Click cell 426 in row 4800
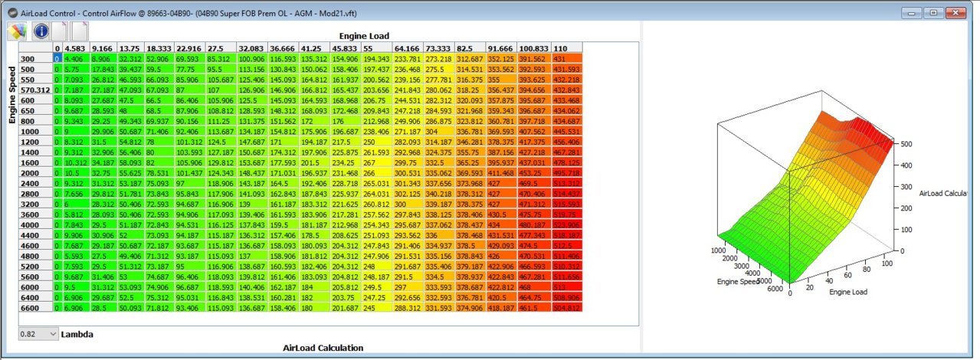 [501, 254]
